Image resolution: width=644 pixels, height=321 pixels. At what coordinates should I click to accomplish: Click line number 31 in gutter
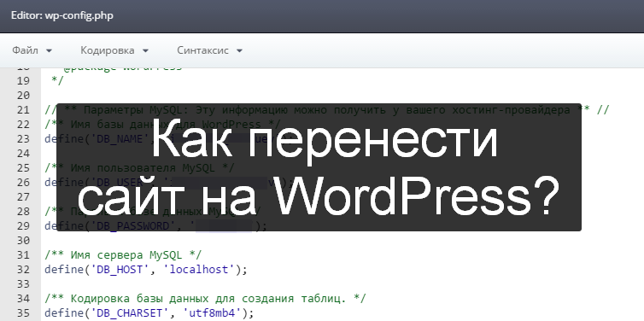pos(23,255)
